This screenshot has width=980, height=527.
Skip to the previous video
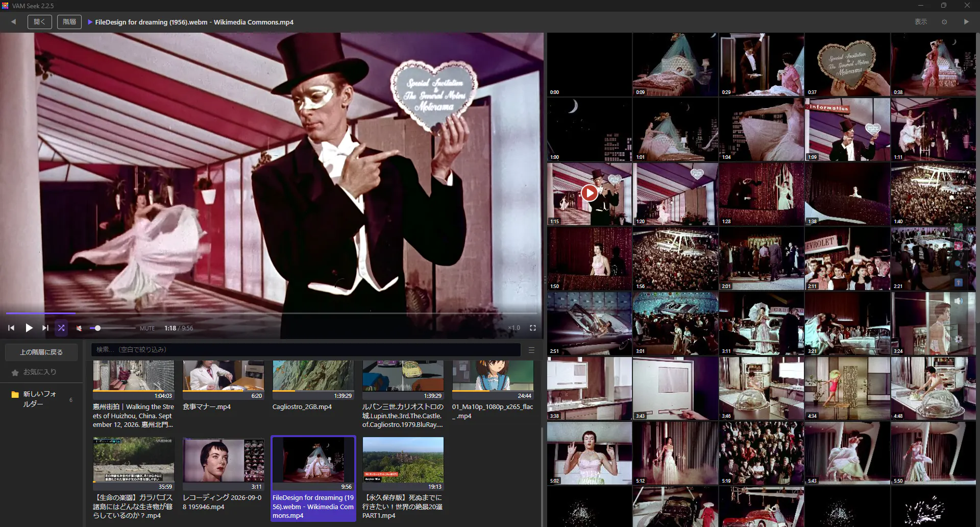(x=11, y=328)
